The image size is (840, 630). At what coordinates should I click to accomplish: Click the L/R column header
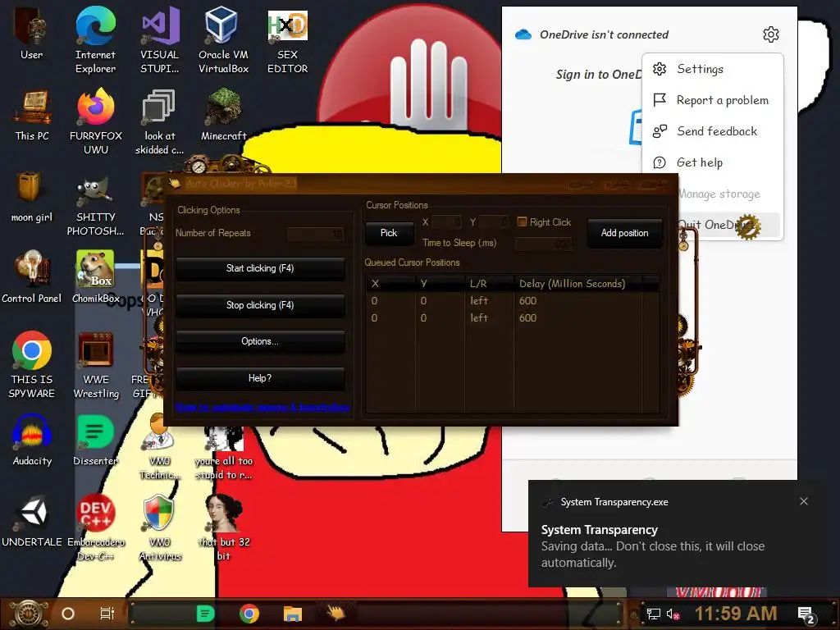pyautogui.click(x=489, y=283)
